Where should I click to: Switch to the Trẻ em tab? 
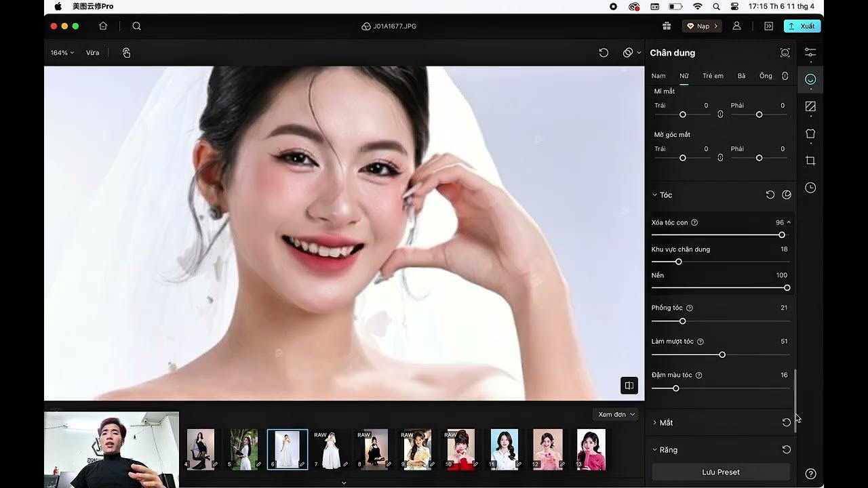coord(713,76)
